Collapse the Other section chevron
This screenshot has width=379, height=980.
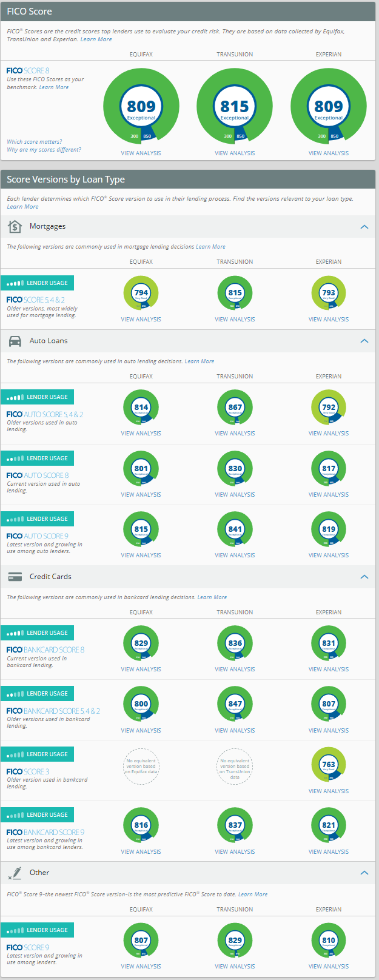coord(364,873)
